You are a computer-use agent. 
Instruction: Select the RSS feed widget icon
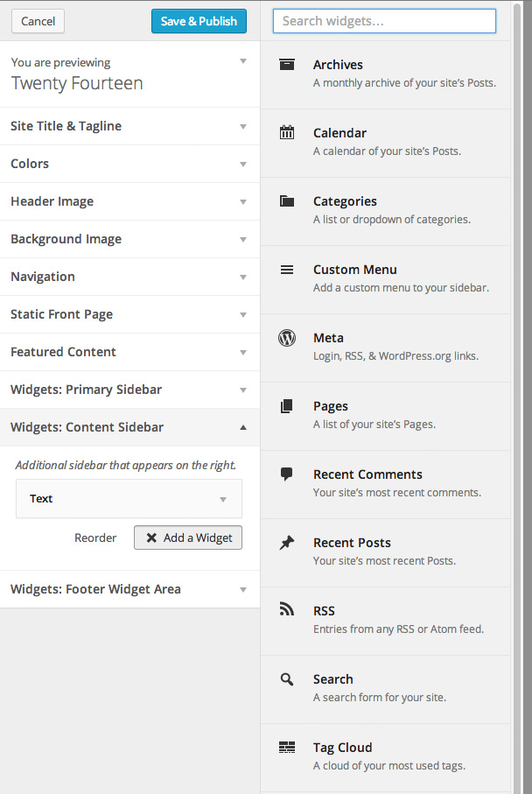coord(287,610)
